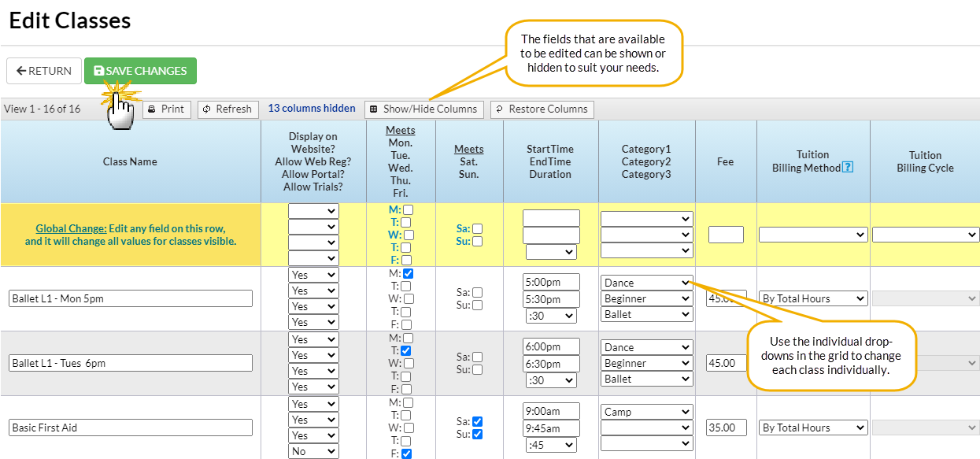
Task: Uncheck Saturday for Basic First Aid
Action: (x=479, y=420)
